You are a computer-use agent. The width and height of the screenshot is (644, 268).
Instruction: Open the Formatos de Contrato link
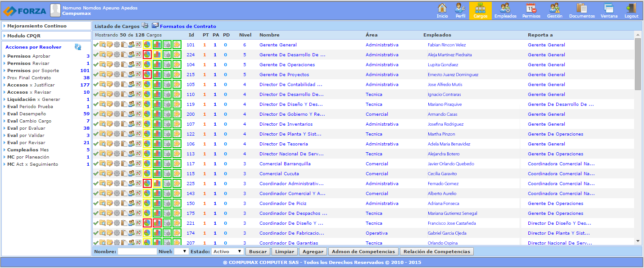[188, 27]
